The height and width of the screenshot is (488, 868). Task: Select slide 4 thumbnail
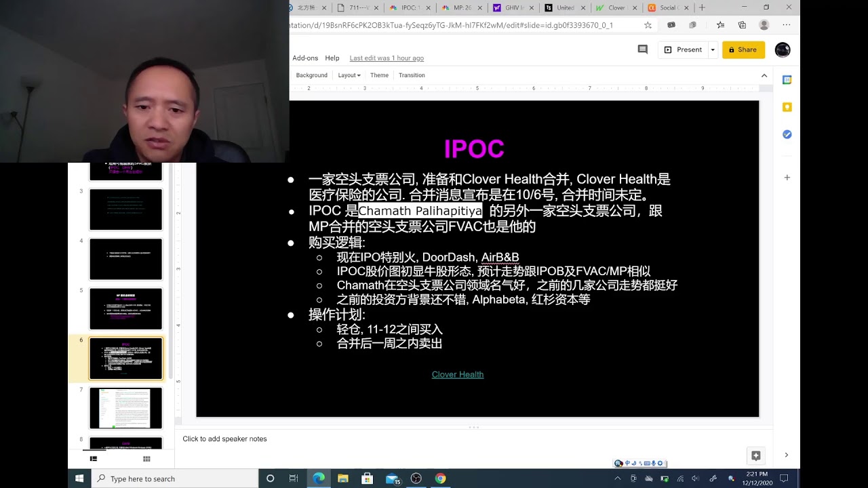[126, 259]
